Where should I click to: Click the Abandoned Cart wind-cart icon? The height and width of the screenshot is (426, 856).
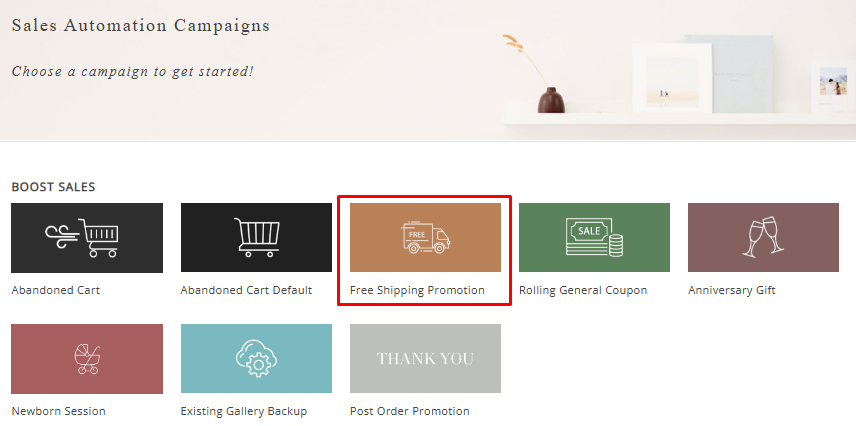point(87,238)
